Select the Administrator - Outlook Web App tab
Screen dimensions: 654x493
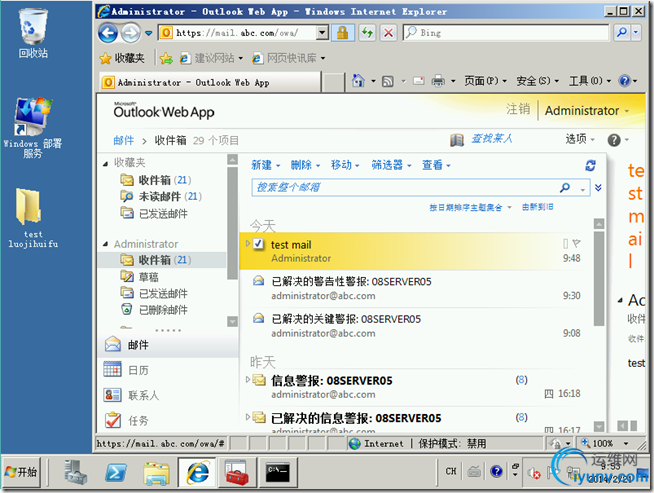click(210, 82)
